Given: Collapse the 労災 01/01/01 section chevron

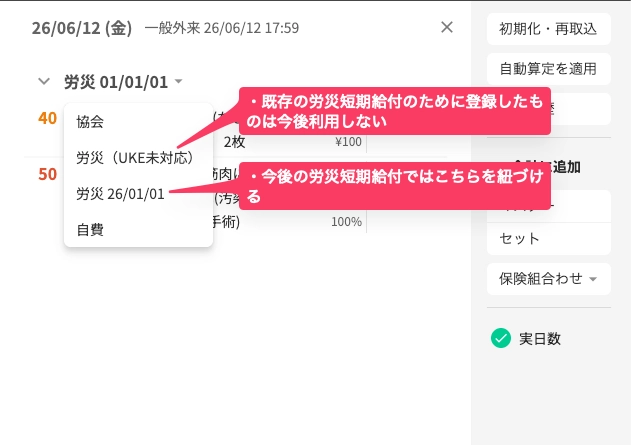Looking at the screenshot, I should [x=44, y=82].
